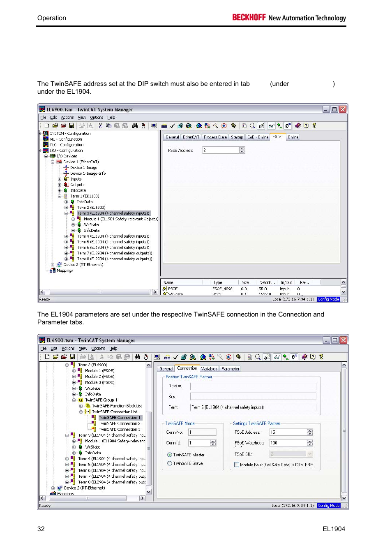Select TwinSAFE Connection 2 in the tree
The width and height of the screenshot is (392, 555).
pyautogui.click(x=119, y=423)
